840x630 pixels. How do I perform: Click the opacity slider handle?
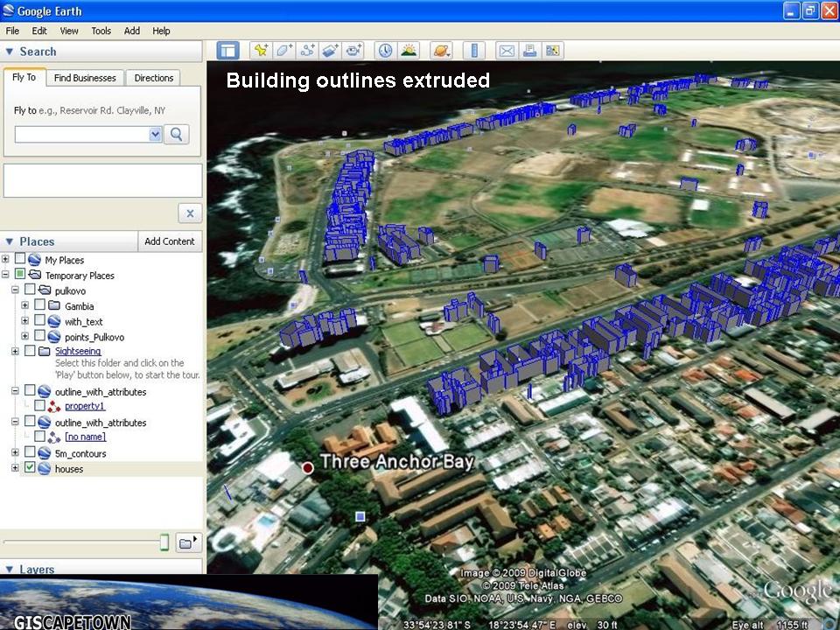point(164,542)
